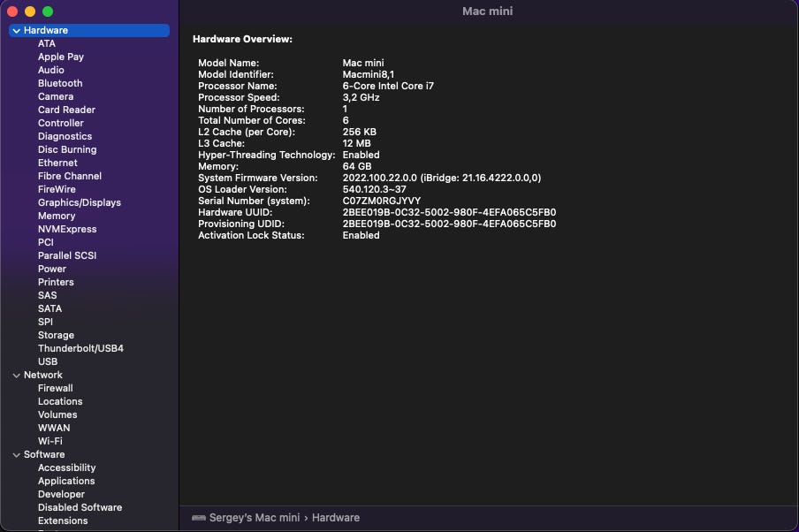
Task: Select Memory in the sidebar
Action: pos(57,216)
